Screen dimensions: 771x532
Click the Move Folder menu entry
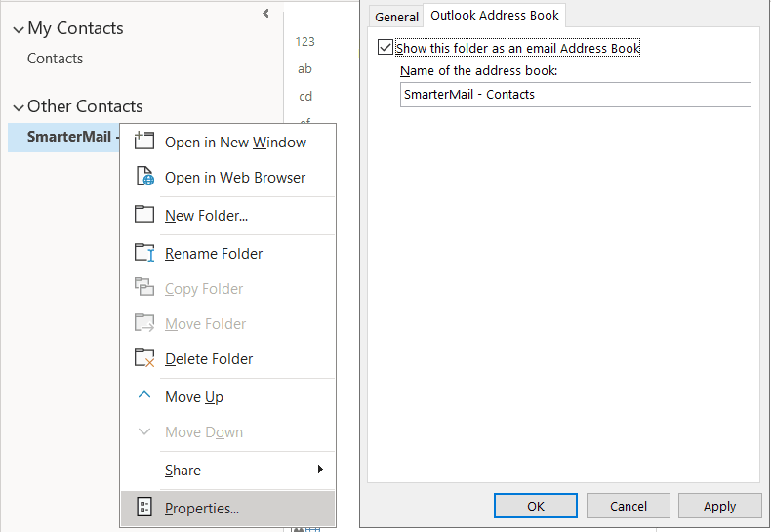(228, 324)
